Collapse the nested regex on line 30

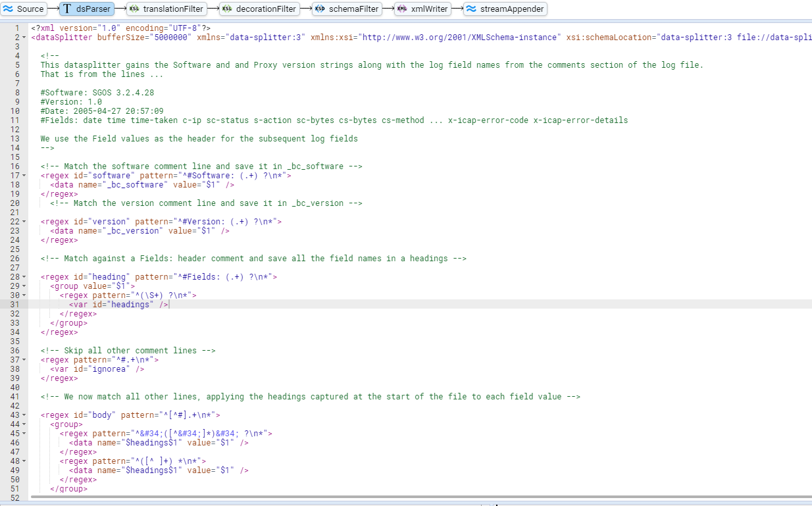24,295
